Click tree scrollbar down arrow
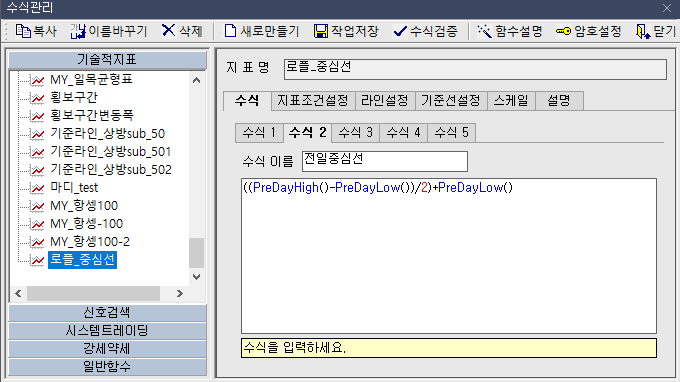The image size is (680, 382). [196, 277]
